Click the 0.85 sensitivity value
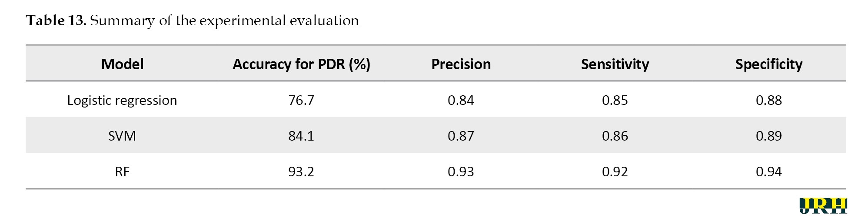 (x=615, y=101)
